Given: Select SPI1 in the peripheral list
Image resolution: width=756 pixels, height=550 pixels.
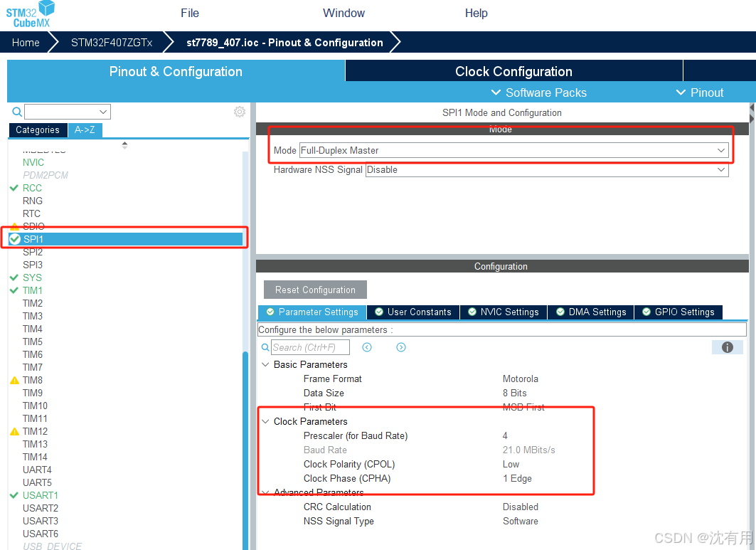Looking at the screenshot, I should [125, 239].
